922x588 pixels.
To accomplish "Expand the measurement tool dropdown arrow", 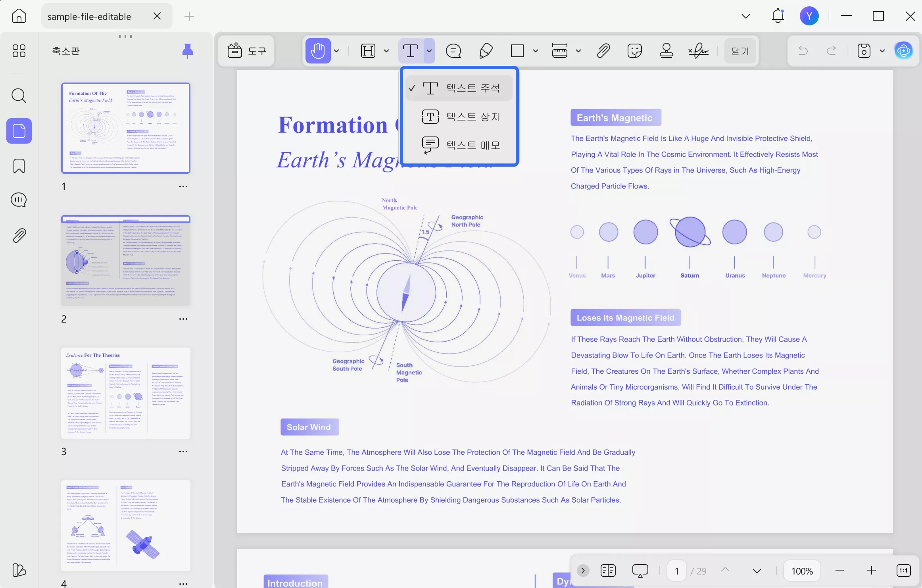I will [x=578, y=51].
